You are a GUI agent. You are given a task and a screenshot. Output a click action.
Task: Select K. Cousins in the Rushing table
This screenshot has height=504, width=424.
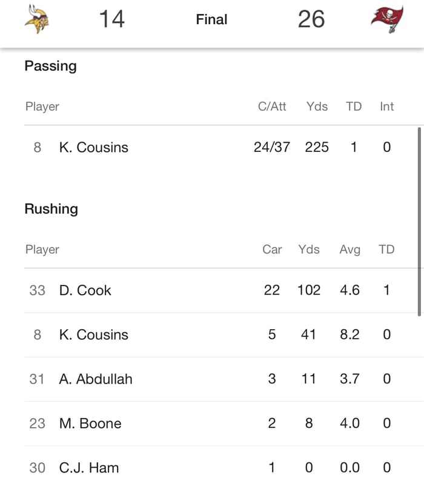click(93, 335)
